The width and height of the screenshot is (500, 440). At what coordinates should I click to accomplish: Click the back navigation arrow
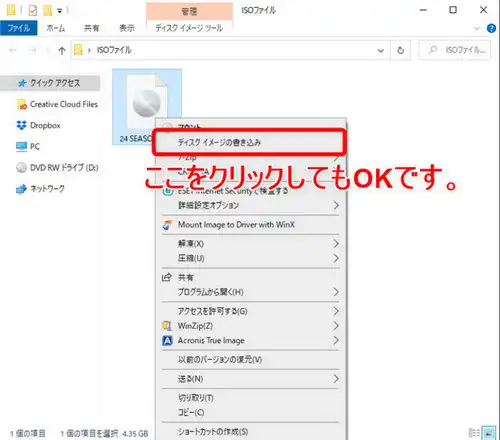click(x=13, y=50)
